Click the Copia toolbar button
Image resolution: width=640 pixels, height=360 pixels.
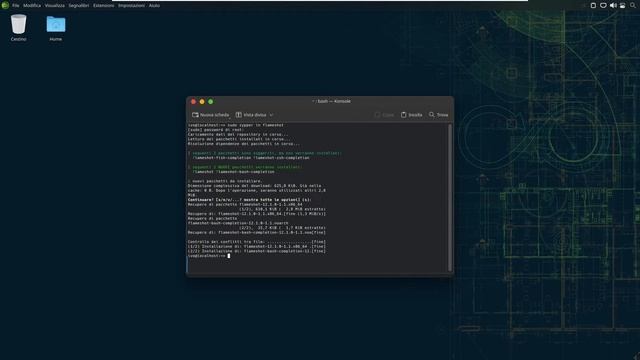point(384,115)
